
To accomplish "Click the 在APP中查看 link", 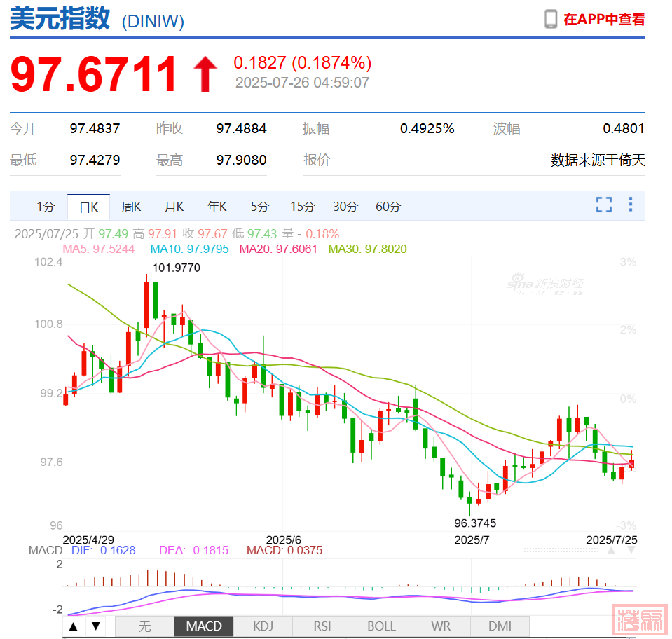I will [604, 20].
